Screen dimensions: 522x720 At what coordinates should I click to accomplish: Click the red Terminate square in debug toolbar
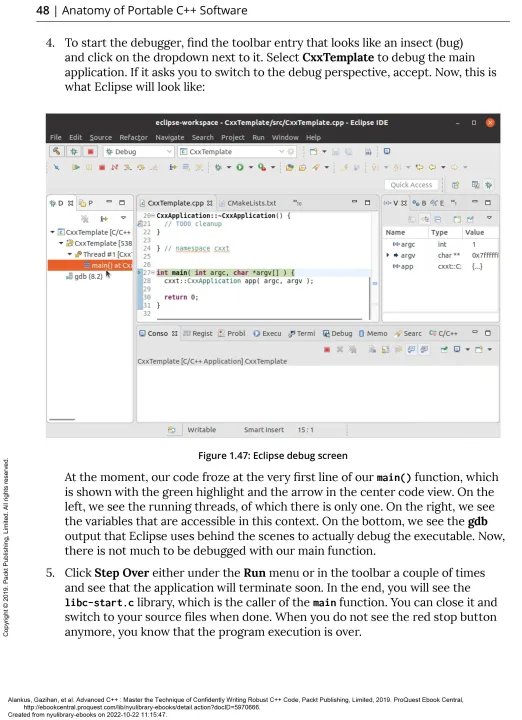pos(102,167)
